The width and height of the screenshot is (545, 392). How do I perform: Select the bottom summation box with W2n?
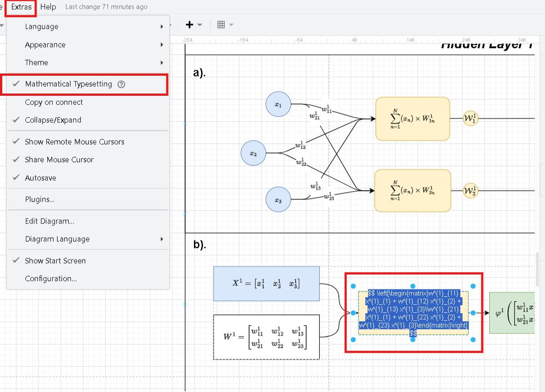pos(413,191)
